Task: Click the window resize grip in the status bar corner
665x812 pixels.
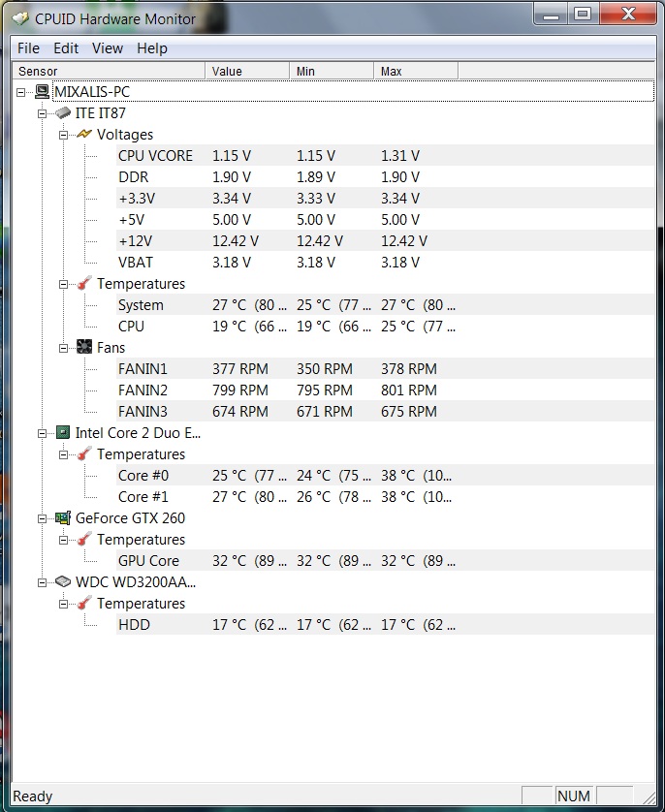Action: [648, 796]
